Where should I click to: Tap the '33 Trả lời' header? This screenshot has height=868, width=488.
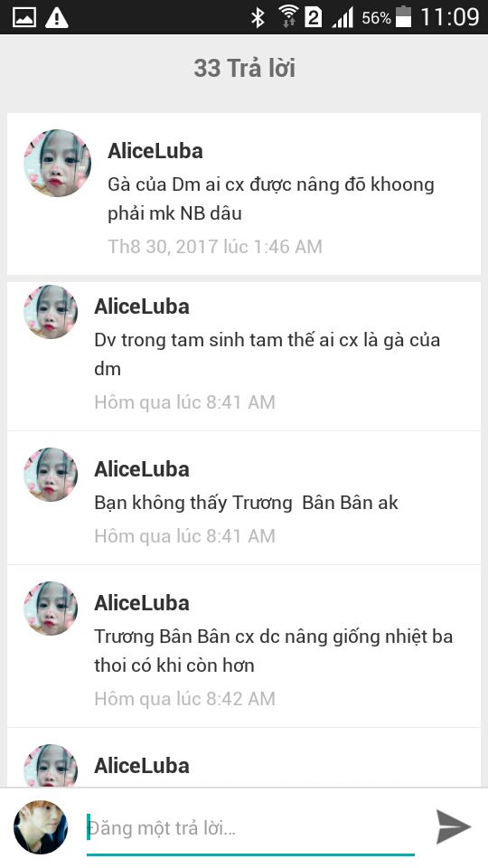[x=244, y=68]
